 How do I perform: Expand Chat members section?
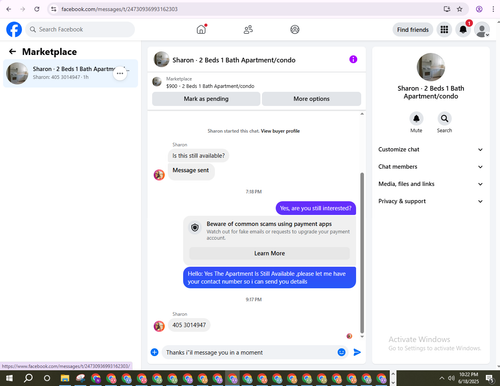point(430,167)
